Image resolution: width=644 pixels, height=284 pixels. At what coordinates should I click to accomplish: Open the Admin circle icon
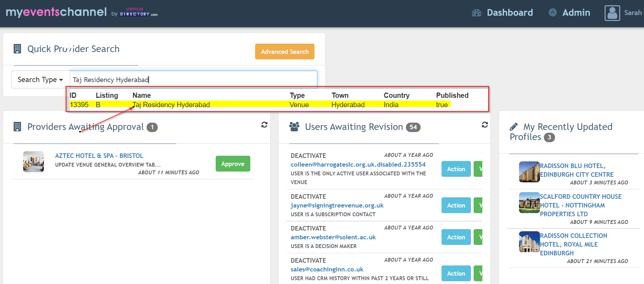pos(553,13)
